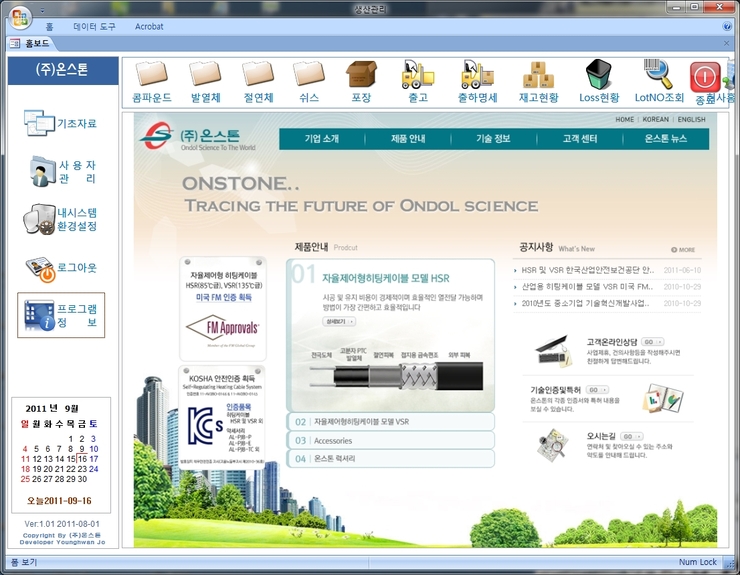Click the 폼 보기 status bar text
The height and width of the screenshot is (575, 740).
24,562
